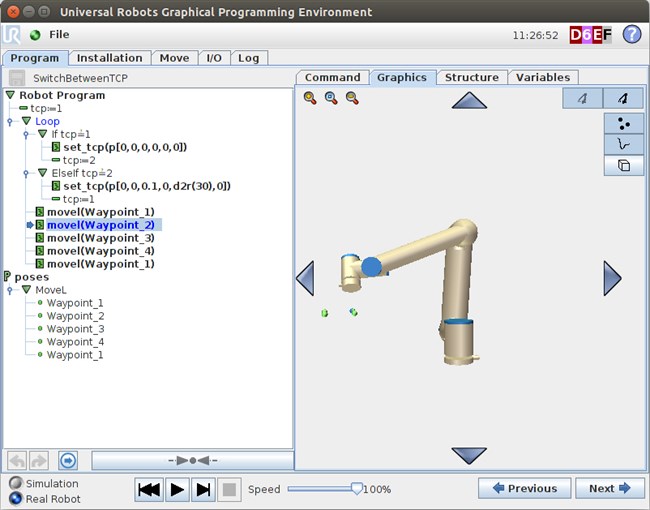650x510 pixels.
Task: Switch to the Move tab
Action: pyautogui.click(x=174, y=58)
